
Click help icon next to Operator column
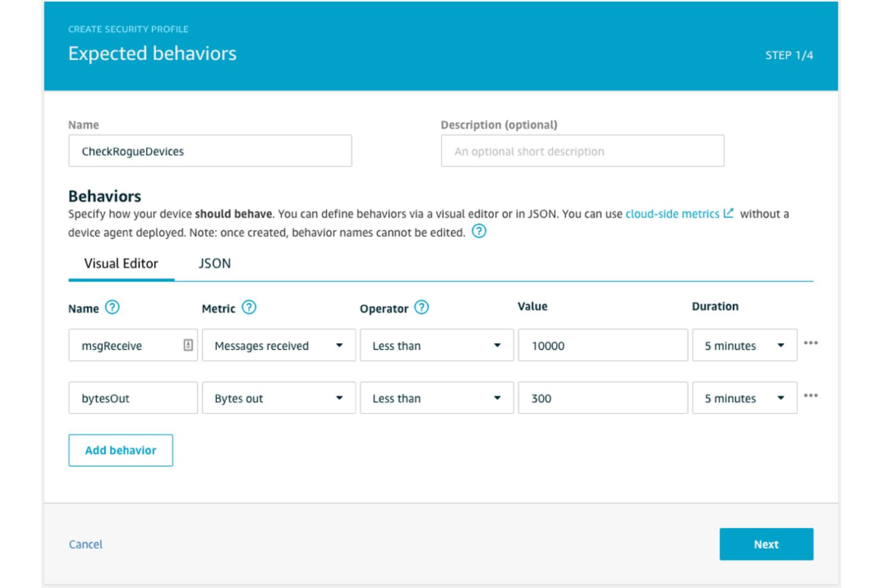[421, 307]
